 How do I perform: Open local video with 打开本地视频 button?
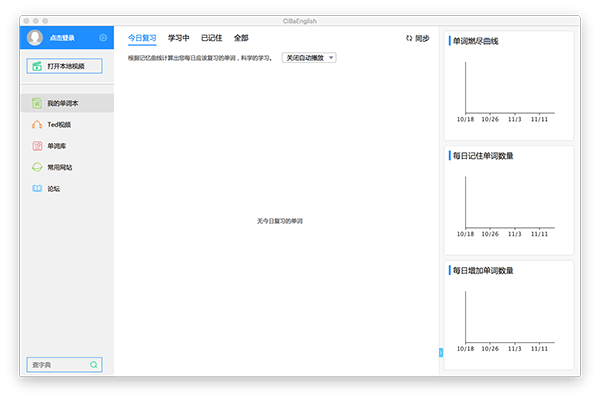click(x=64, y=66)
